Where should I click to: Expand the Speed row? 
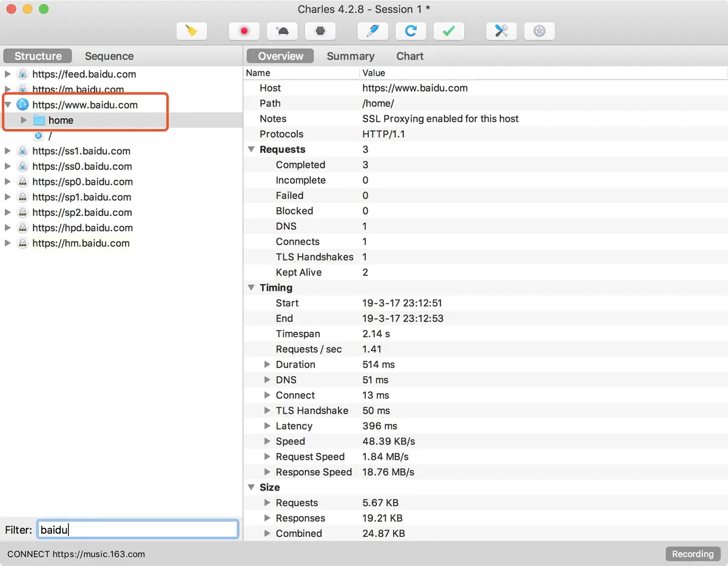[x=267, y=441]
